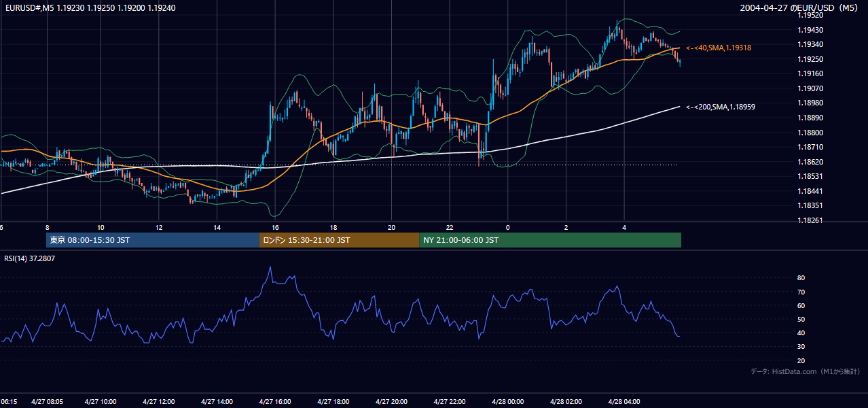
Task: Click the 4/27 08:05 bottom time label
Action: pos(48,401)
